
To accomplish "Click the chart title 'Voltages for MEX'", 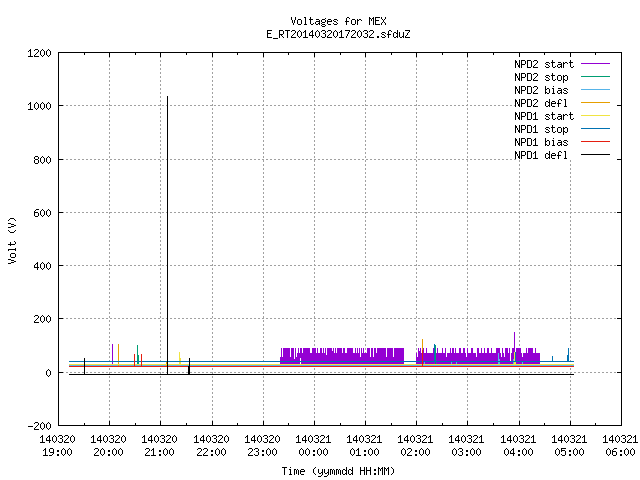I will click(x=338, y=21).
